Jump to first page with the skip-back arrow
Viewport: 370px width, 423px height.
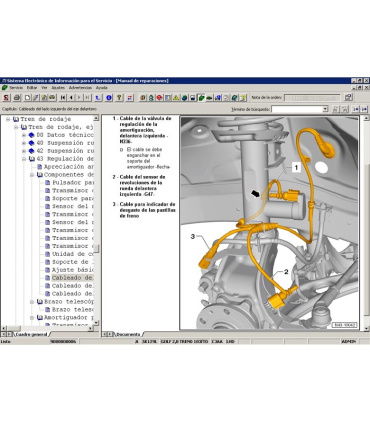tap(63, 98)
